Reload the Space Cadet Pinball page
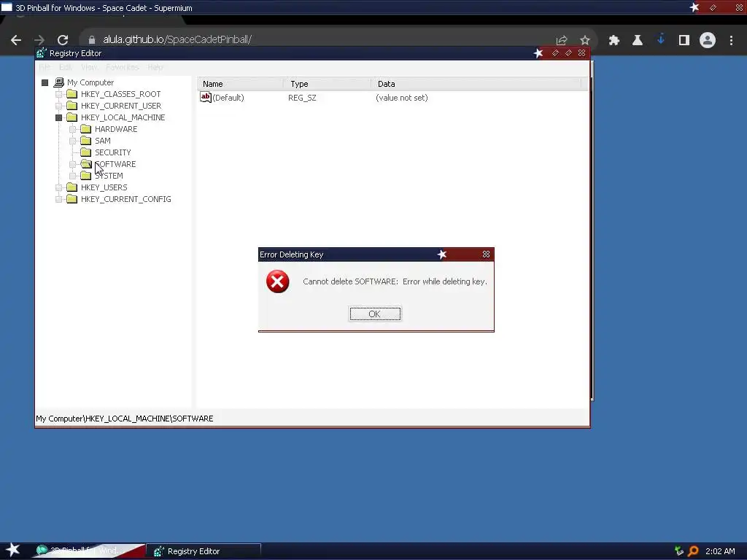Viewport: 747px width, 560px height. [63, 40]
